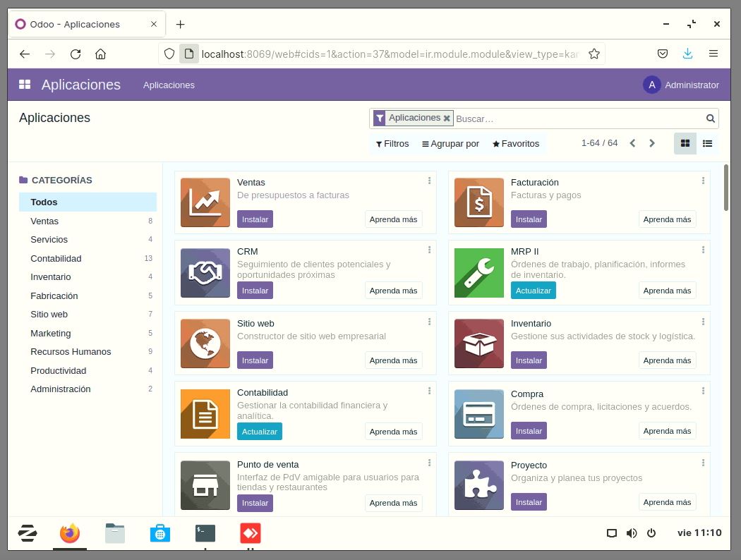The height and width of the screenshot is (560, 741).
Task: Filter by Contabilidad category in sidebar
Action: [x=88, y=258]
